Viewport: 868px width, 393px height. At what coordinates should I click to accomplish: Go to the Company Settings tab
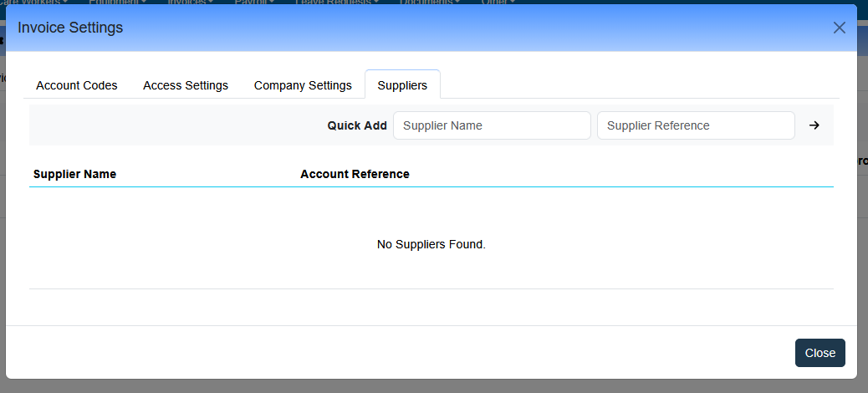303,85
